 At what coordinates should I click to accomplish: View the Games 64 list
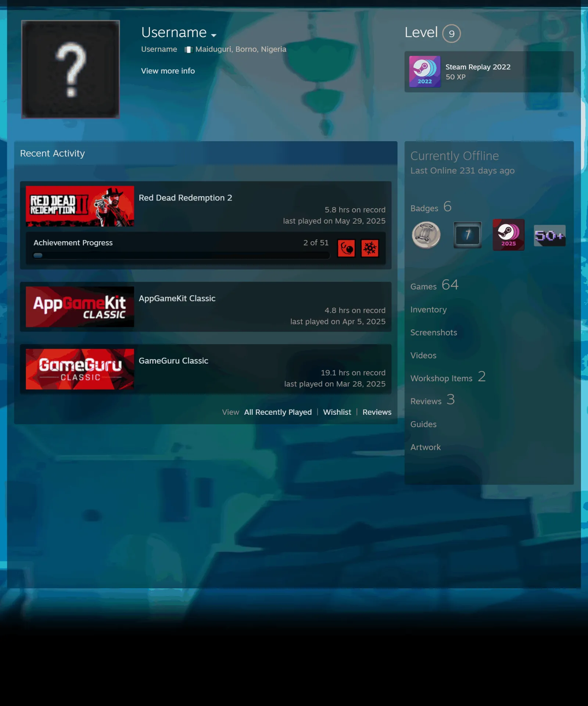tap(434, 285)
